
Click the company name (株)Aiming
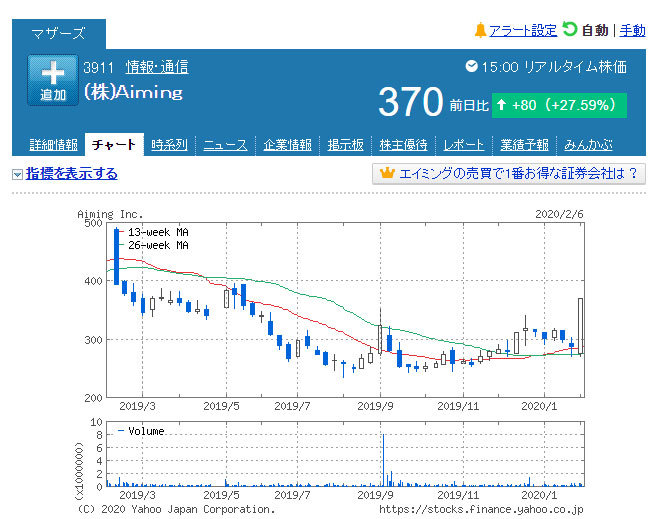tap(133, 92)
